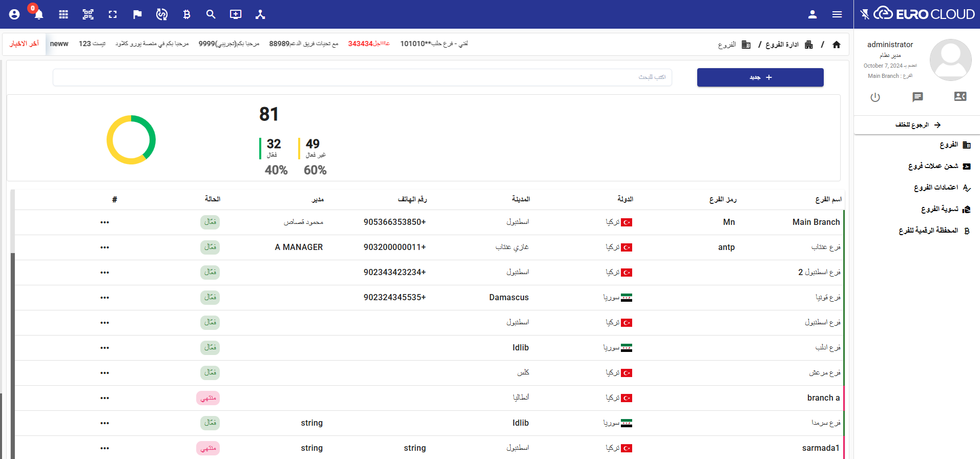Image resolution: width=980 pixels, height=459 pixels.
Task: Open three-dot actions menu for branch a
Action: 105,398
